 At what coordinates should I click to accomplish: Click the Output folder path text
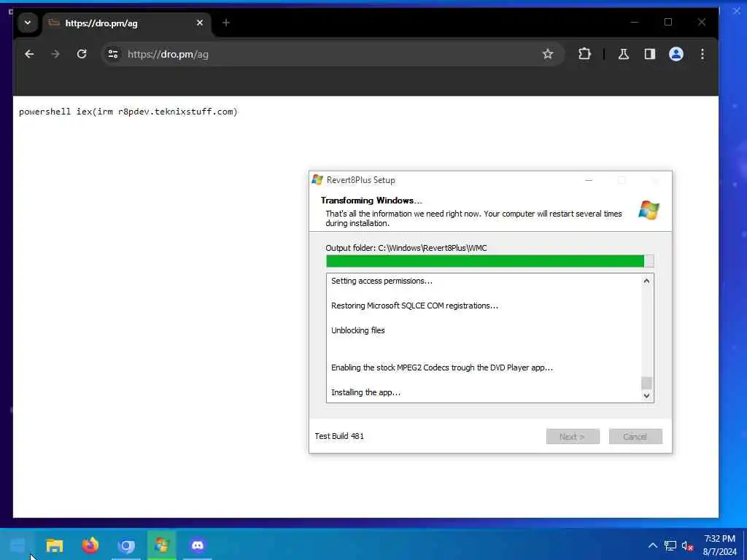[406, 248]
